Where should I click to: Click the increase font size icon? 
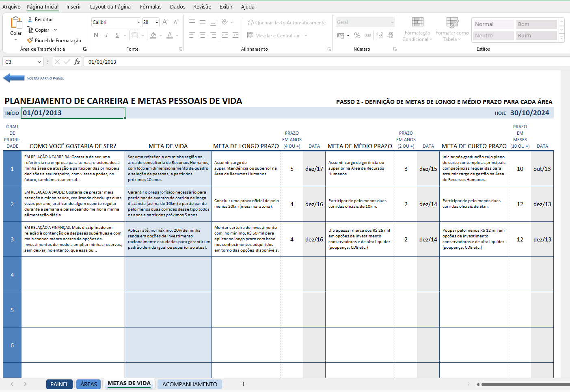165,22
